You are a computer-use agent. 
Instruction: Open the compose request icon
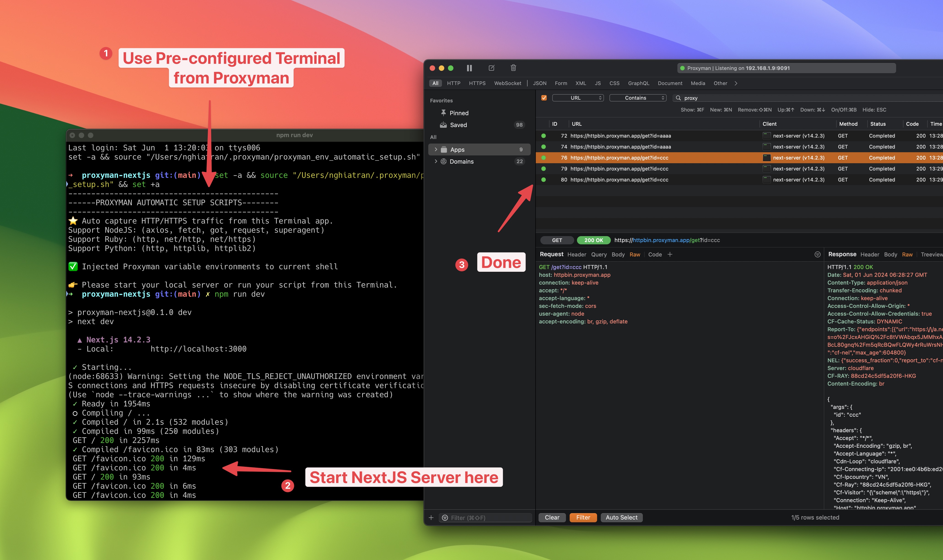point(491,68)
